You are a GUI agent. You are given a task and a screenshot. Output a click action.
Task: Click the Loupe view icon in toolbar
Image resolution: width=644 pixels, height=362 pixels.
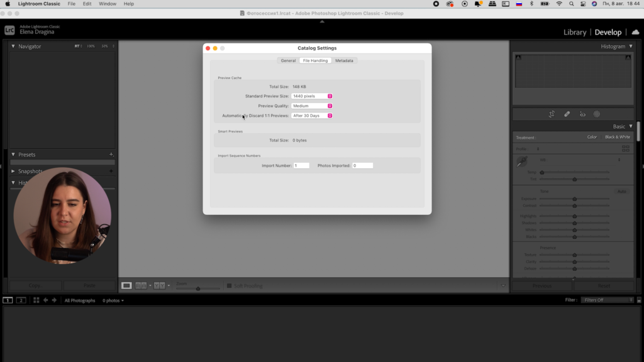click(126, 285)
